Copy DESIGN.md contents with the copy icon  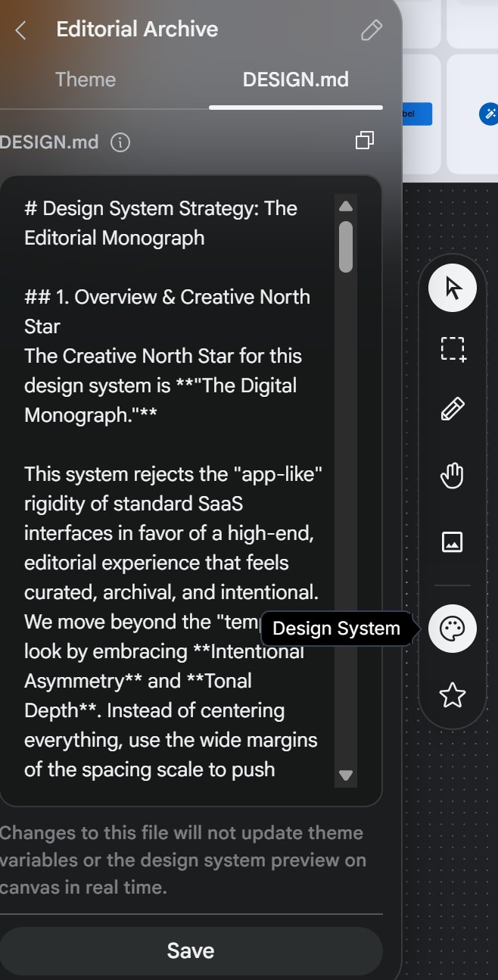[366, 140]
